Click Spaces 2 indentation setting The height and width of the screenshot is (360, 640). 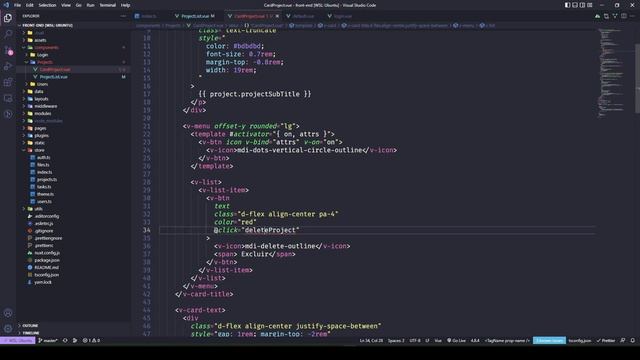(x=396, y=340)
